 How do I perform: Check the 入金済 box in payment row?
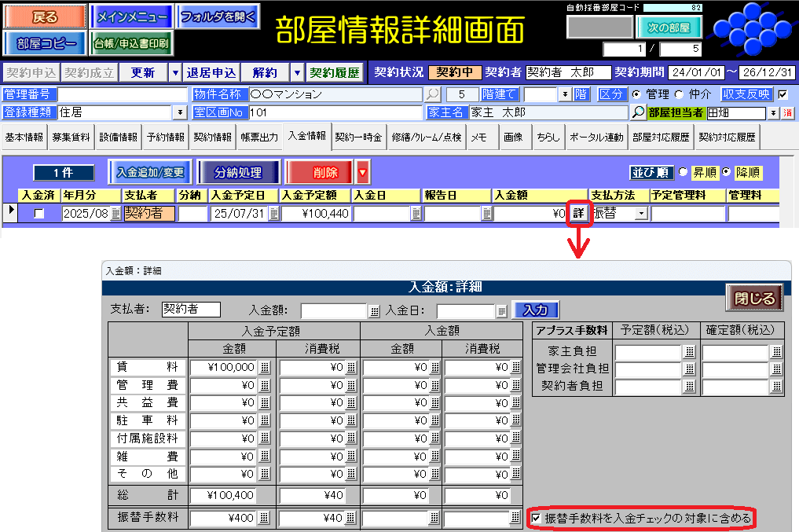coord(38,214)
